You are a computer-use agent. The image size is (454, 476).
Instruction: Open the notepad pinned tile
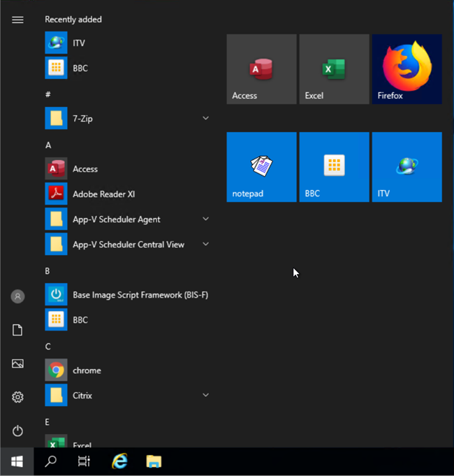(261, 167)
